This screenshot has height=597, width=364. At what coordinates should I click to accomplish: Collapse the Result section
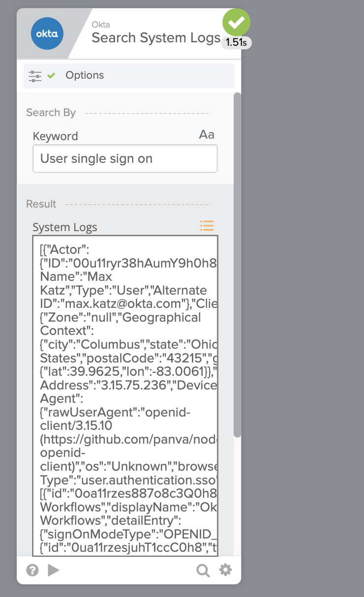coord(41,204)
